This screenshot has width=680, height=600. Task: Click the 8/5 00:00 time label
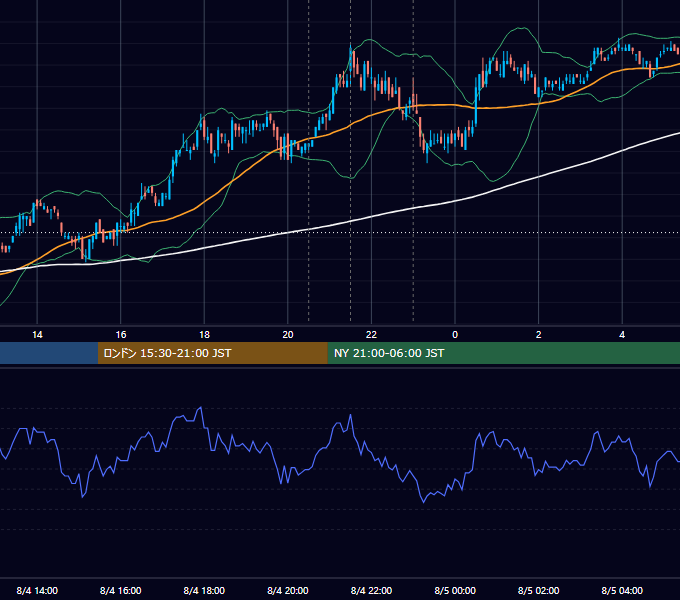(x=455, y=591)
